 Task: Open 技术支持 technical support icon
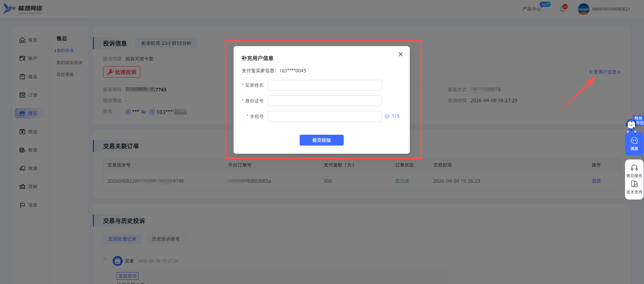634,187
